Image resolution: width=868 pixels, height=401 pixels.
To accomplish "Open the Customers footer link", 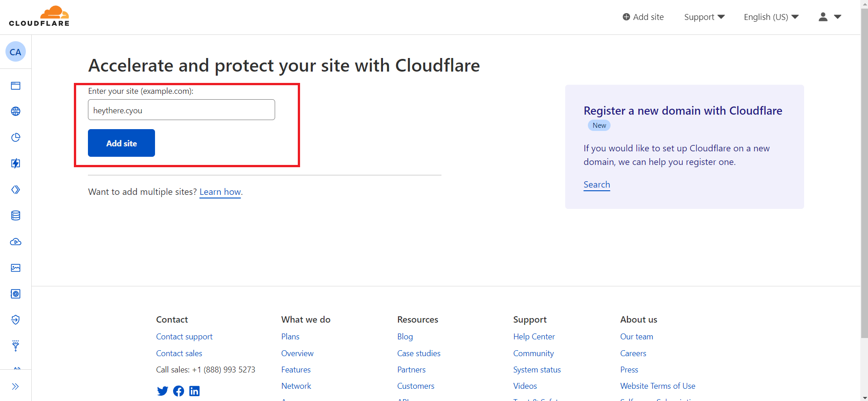I will pos(416,386).
